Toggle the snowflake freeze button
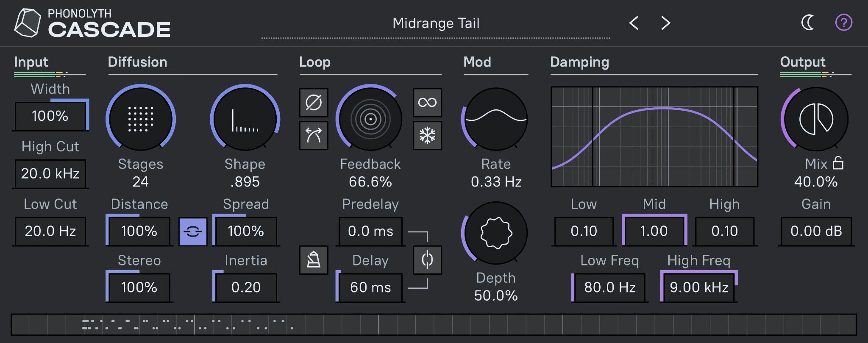The image size is (868, 343). click(427, 136)
